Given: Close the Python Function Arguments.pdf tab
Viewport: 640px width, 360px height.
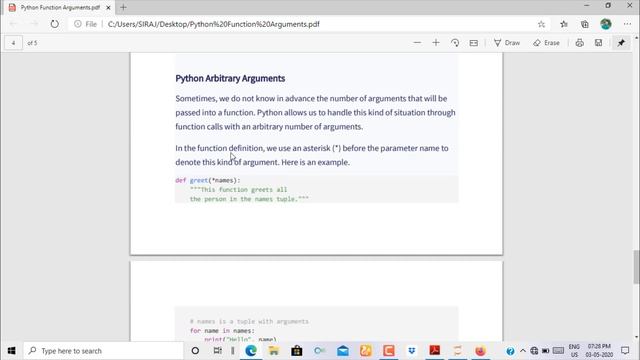Looking at the screenshot, I should (x=108, y=7).
